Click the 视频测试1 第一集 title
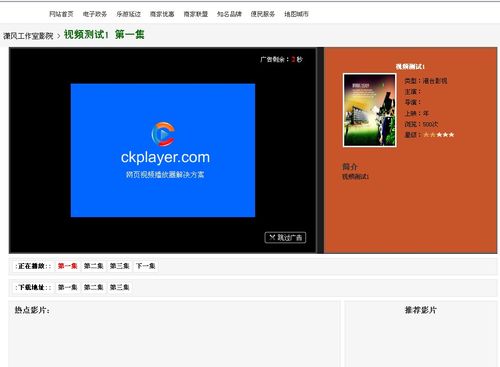The image size is (500, 367). [x=104, y=34]
